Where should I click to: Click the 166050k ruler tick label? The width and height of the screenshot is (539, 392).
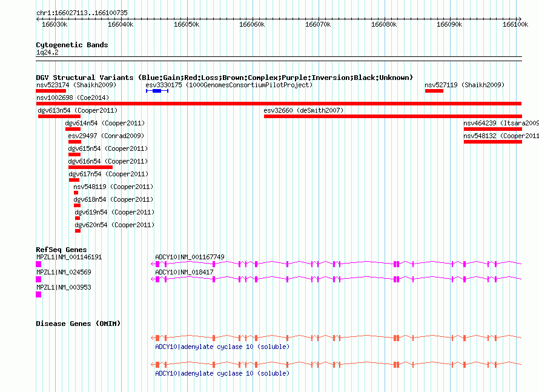pyautogui.click(x=187, y=24)
